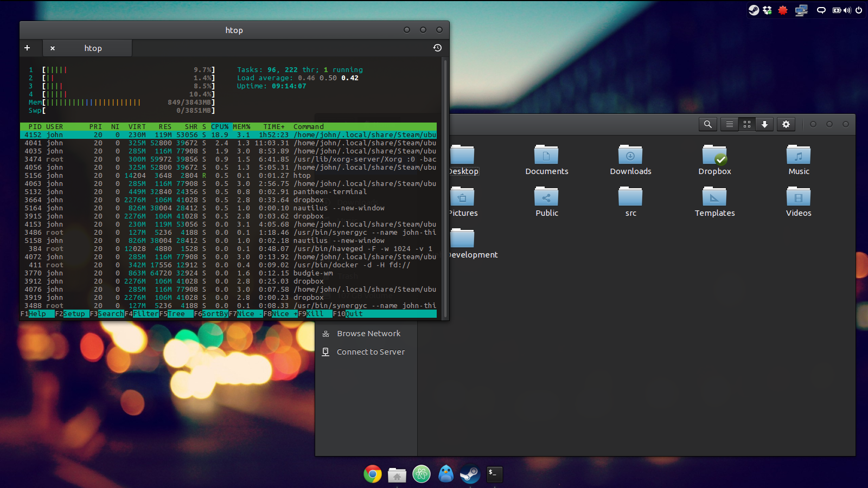Open the search tool in the file manager
Image resolution: width=868 pixels, height=488 pixels.
tap(707, 124)
